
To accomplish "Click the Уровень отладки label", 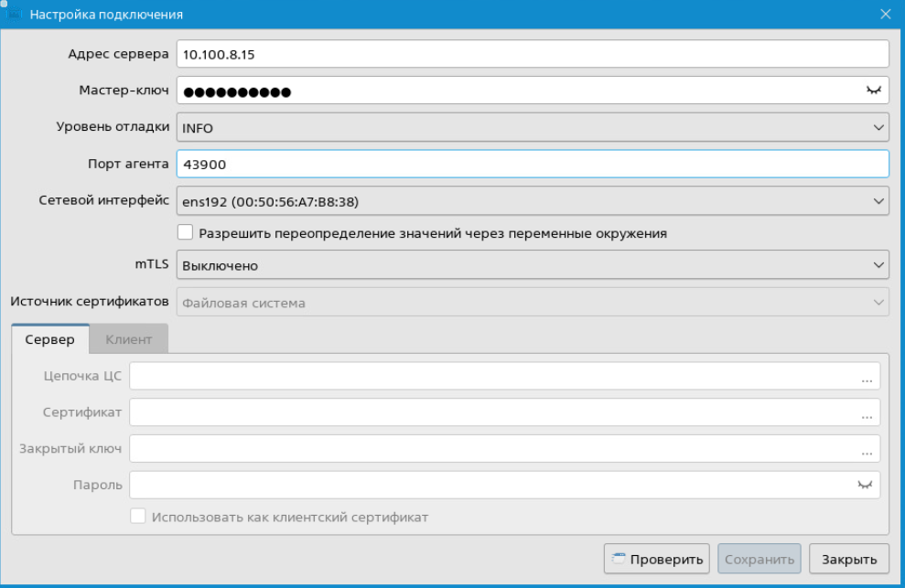I will (x=113, y=127).
